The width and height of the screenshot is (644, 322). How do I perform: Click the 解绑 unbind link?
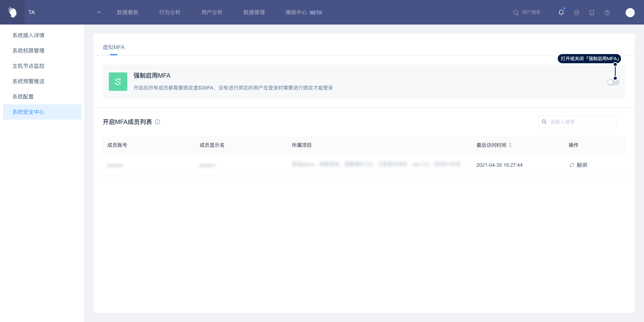pyautogui.click(x=578, y=165)
